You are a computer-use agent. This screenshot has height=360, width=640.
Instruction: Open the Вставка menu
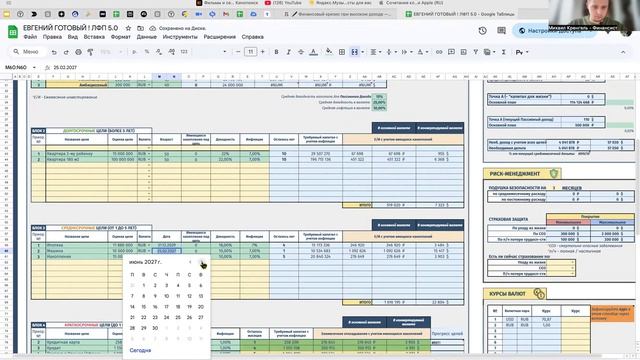(94, 37)
